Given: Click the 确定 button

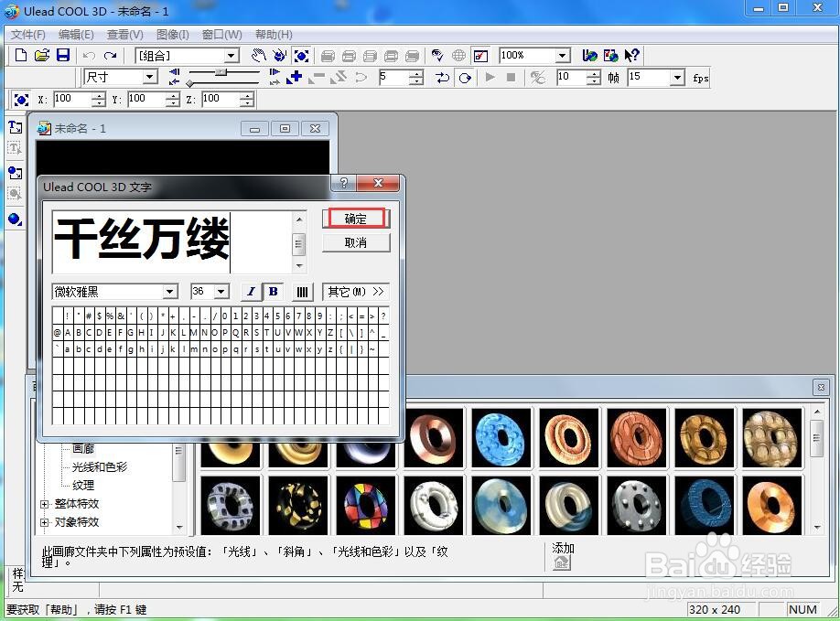Looking at the screenshot, I should click(356, 219).
